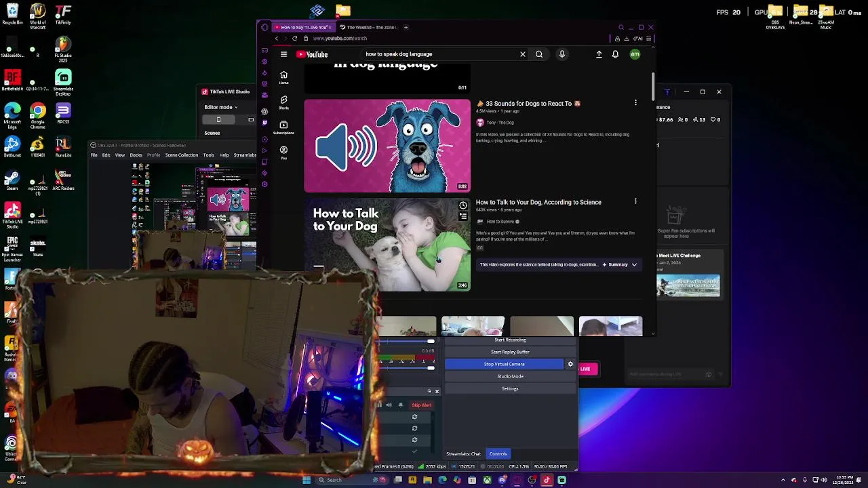Open the Docks menu in OBS
This screenshot has width=868, height=488.
(x=136, y=155)
